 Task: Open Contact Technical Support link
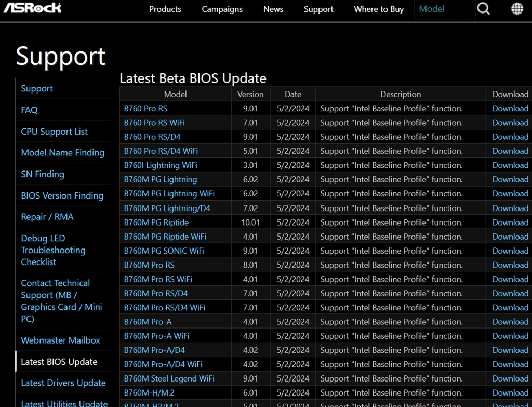[x=61, y=301]
